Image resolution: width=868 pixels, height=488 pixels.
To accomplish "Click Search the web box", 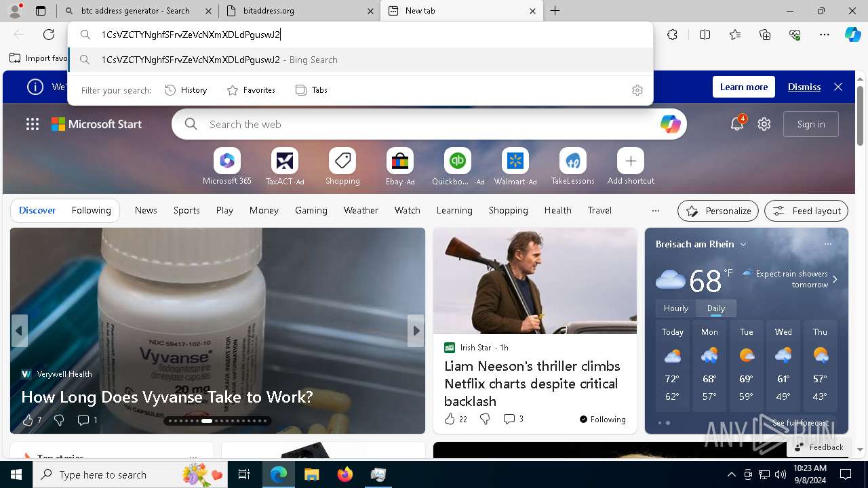I will point(429,124).
